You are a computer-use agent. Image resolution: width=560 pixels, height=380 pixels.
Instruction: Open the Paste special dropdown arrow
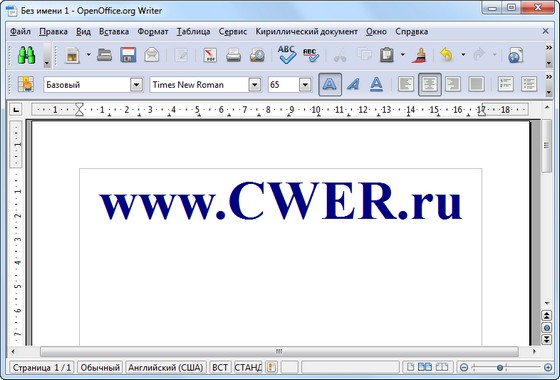[403, 55]
